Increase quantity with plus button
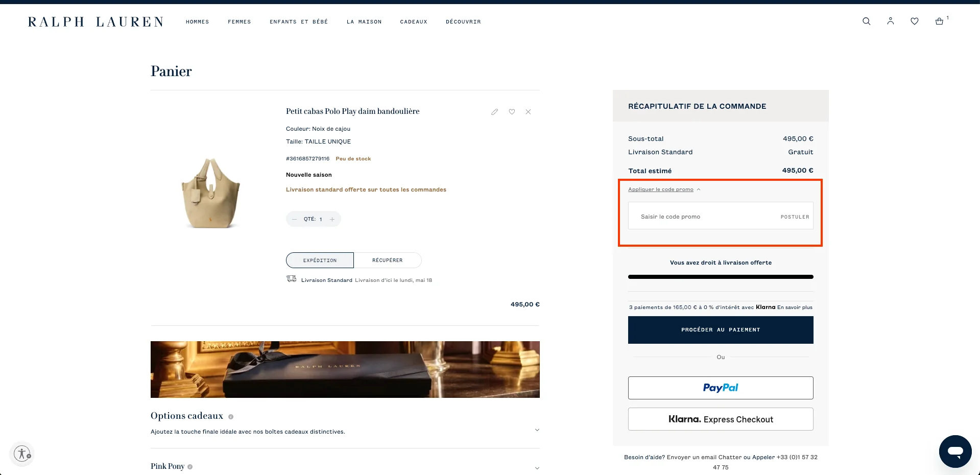980x475 pixels. coord(332,219)
